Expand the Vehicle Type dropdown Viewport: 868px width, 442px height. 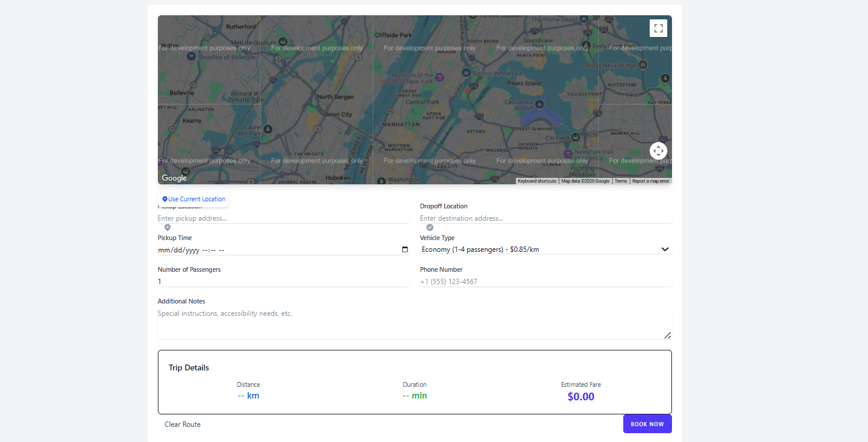(x=546, y=249)
